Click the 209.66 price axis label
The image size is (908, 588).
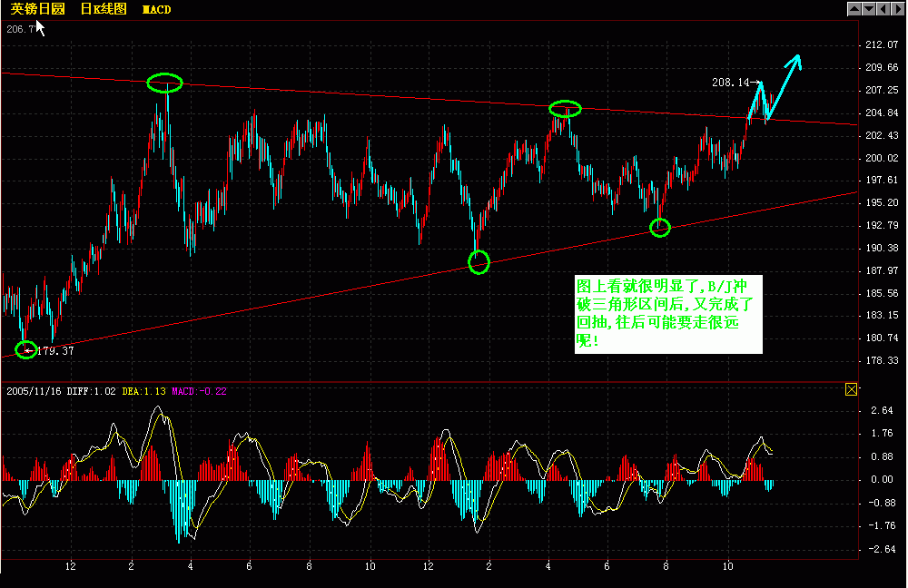pyautogui.click(x=882, y=67)
